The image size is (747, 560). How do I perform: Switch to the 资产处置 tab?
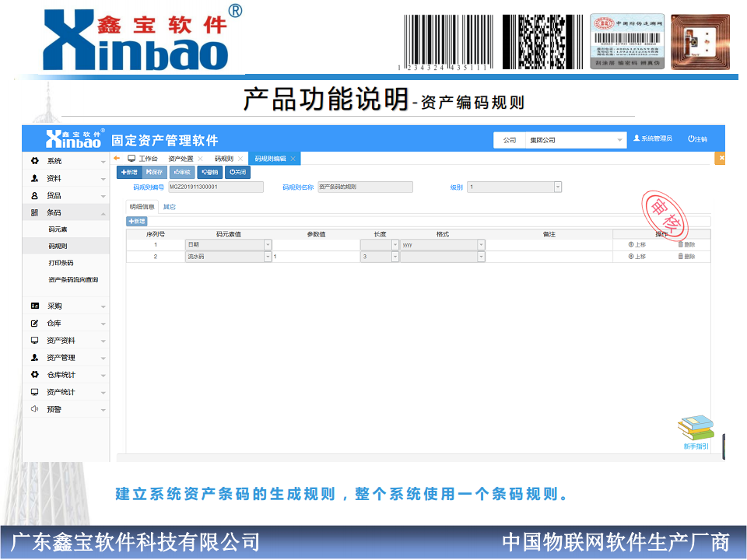tap(181, 159)
